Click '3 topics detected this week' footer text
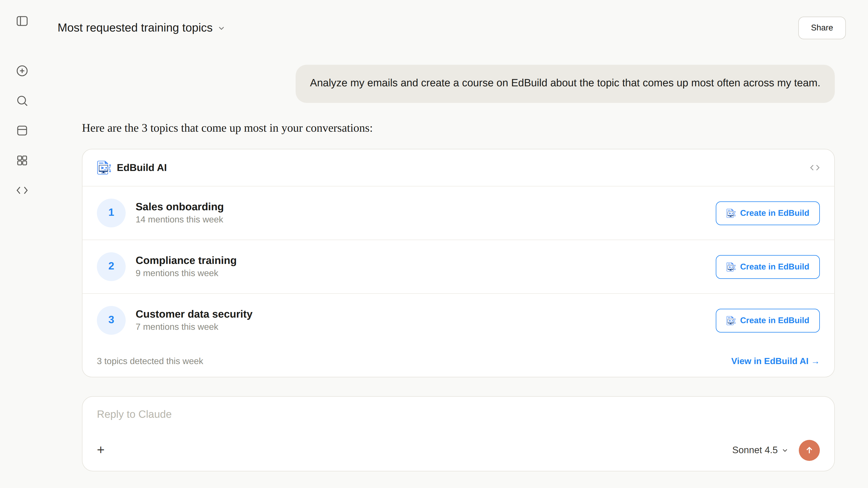Image resolution: width=868 pixels, height=488 pixels. (150, 361)
